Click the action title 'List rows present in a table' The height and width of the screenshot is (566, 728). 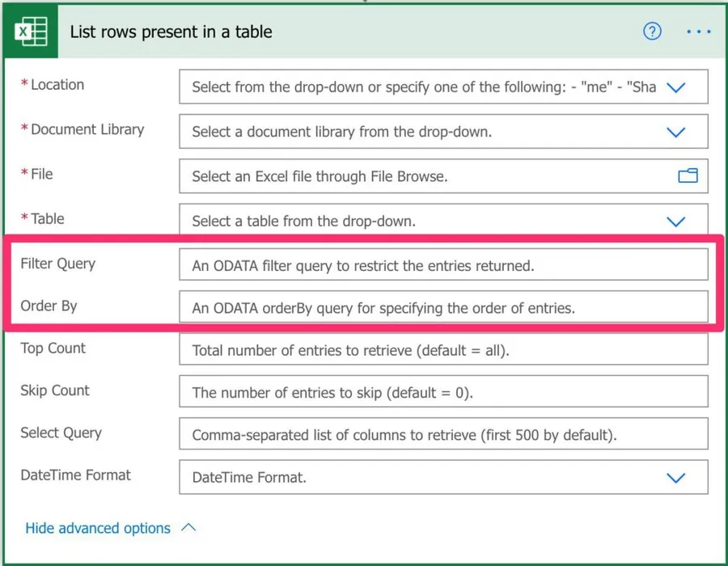(171, 32)
